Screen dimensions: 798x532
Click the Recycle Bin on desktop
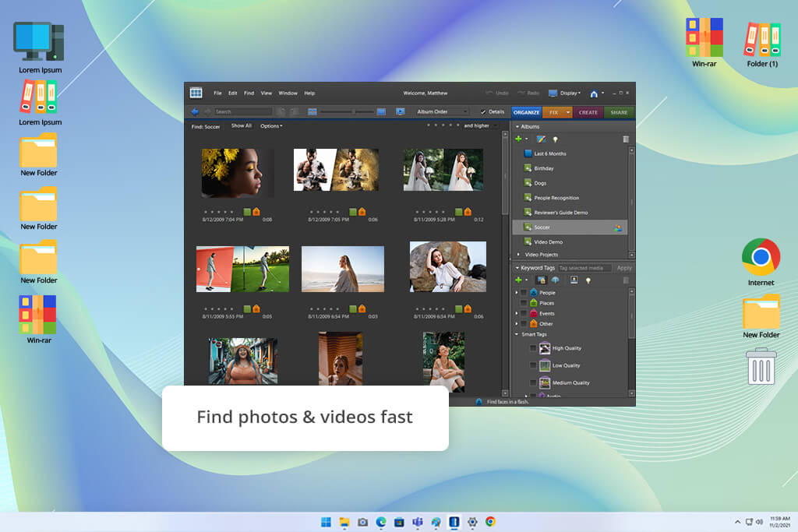click(x=761, y=366)
